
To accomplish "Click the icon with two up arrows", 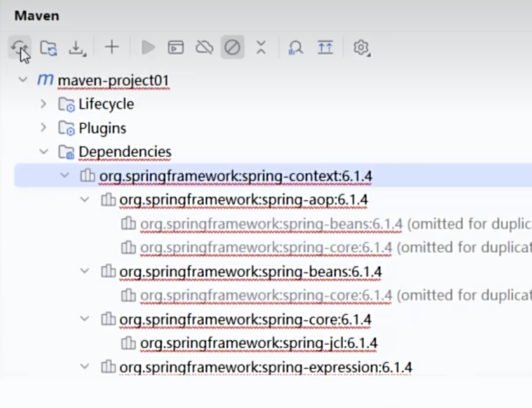I will [325, 48].
